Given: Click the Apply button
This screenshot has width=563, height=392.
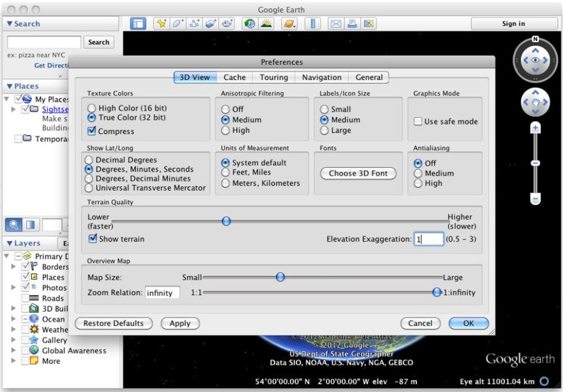Looking at the screenshot, I should coord(180,323).
